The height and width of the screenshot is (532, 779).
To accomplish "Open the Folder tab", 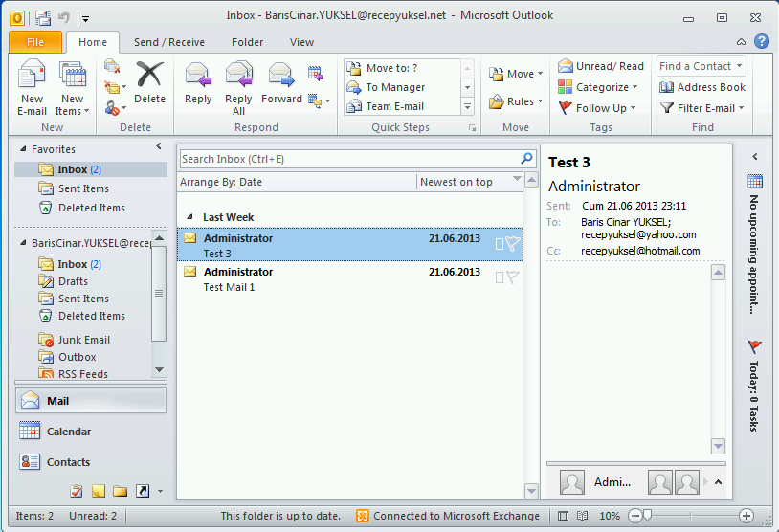I will pyautogui.click(x=248, y=42).
